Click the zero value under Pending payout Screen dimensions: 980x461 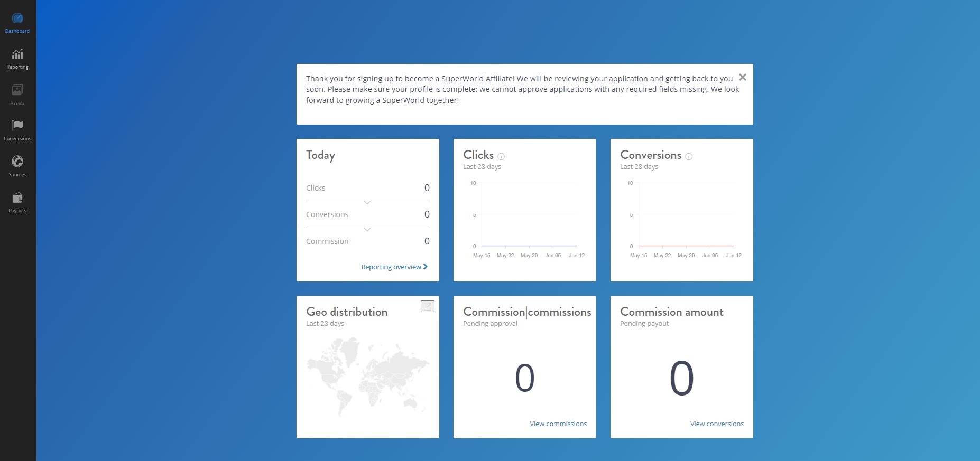pyautogui.click(x=682, y=378)
